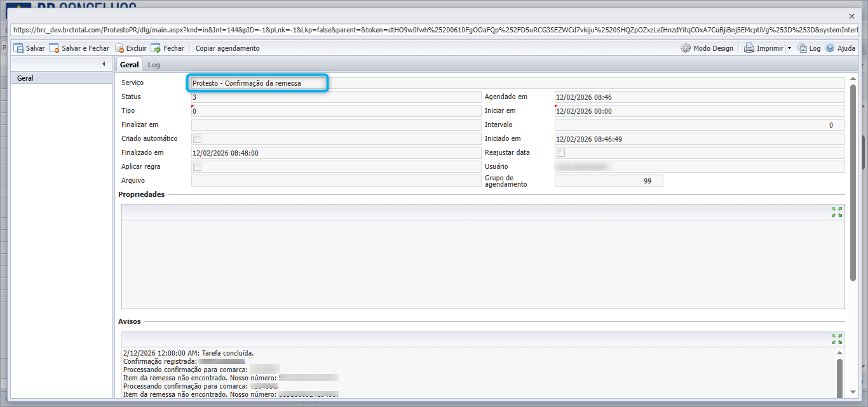The width and height of the screenshot is (868, 407).
Task: Open Modo Design gear icon
Action: point(686,48)
